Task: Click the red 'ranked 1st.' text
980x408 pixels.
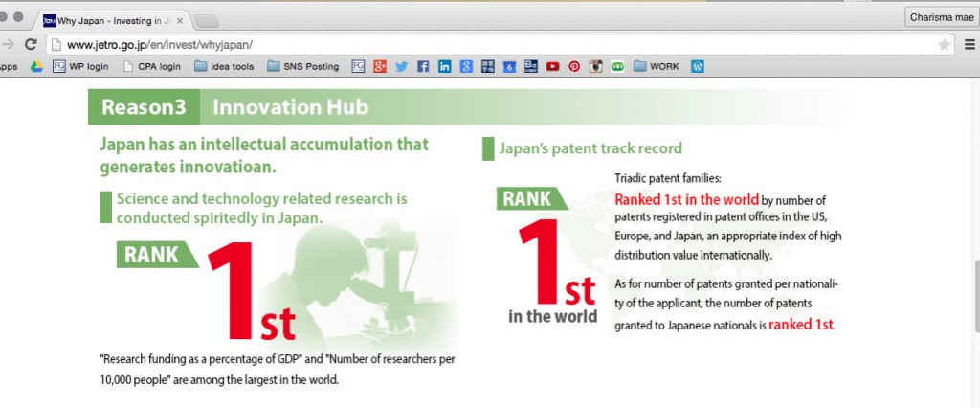Action: 802,324
